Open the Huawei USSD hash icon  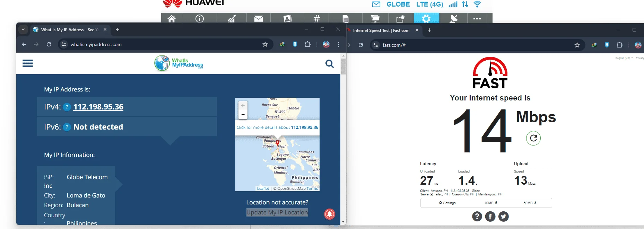317,19
